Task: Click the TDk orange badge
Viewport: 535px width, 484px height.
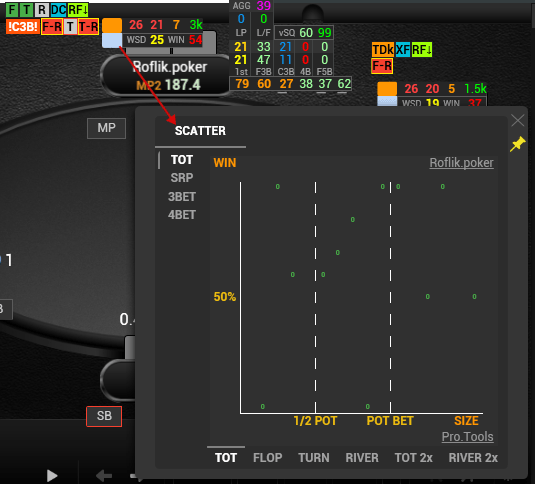Action: point(383,50)
